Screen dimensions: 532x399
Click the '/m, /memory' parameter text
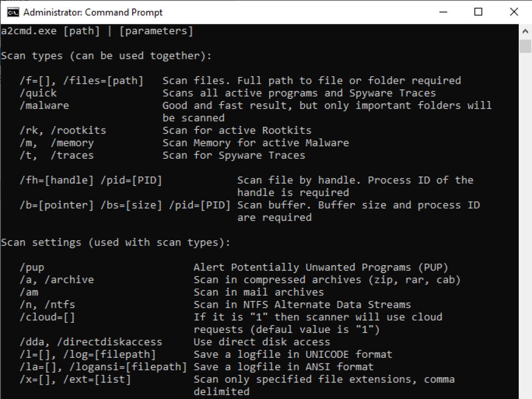tap(57, 143)
